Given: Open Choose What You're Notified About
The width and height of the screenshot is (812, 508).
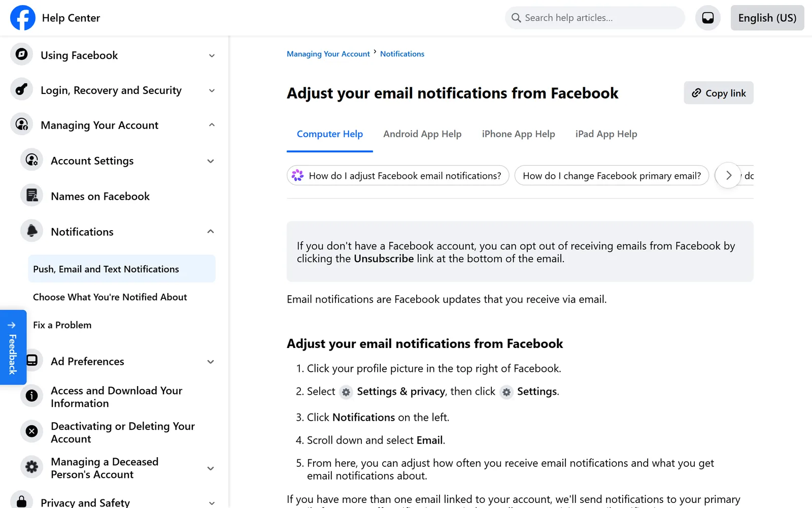Looking at the screenshot, I should point(122,297).
